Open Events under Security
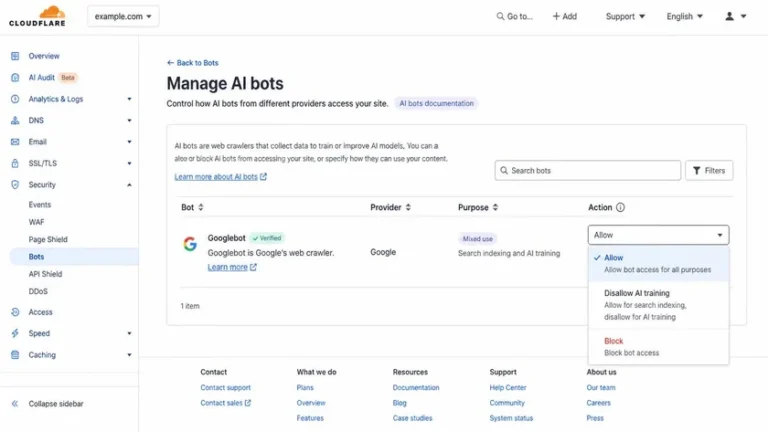The height and width of the screenshot is (432, 768). point(40,205)
